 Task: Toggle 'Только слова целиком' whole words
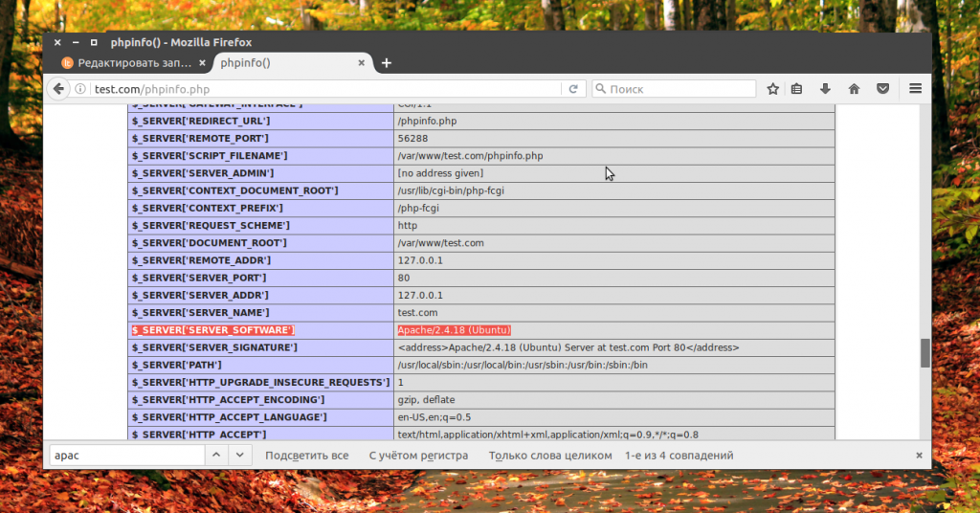(x=549, y=456)
